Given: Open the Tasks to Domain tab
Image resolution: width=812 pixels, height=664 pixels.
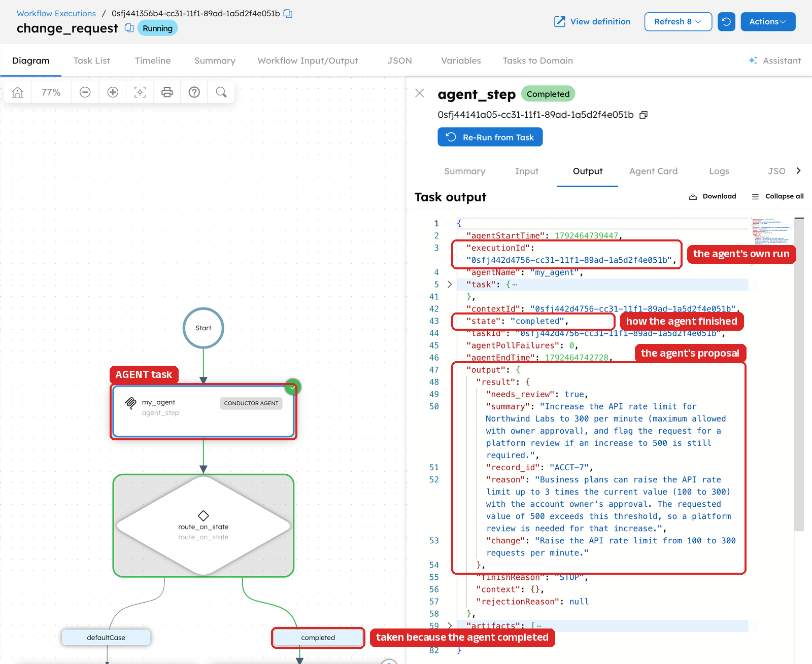Looking at the screenshot, I should 538,61.
